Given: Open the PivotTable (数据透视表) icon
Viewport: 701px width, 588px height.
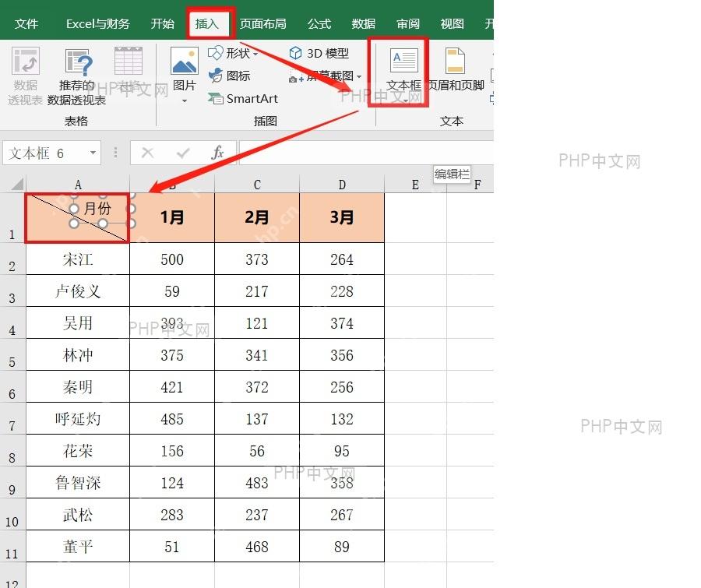Looking at the screenshot, I should (x=26, y=62).
